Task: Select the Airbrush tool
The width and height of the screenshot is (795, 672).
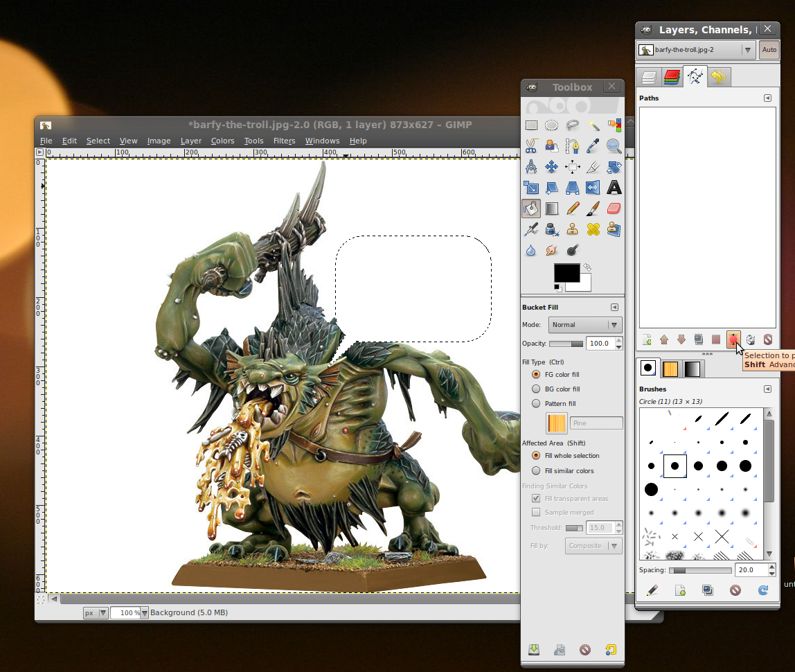Action: [x=531, y=229]
